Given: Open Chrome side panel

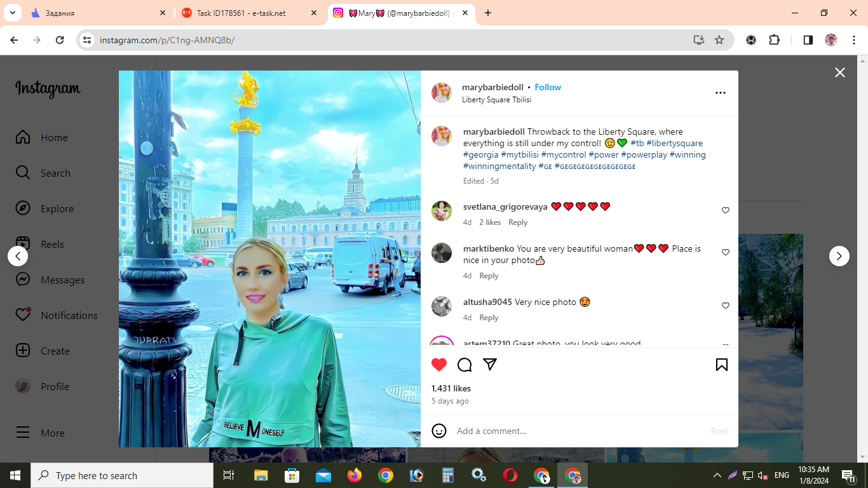Looking at the screenshot, I should coord(808,40).
